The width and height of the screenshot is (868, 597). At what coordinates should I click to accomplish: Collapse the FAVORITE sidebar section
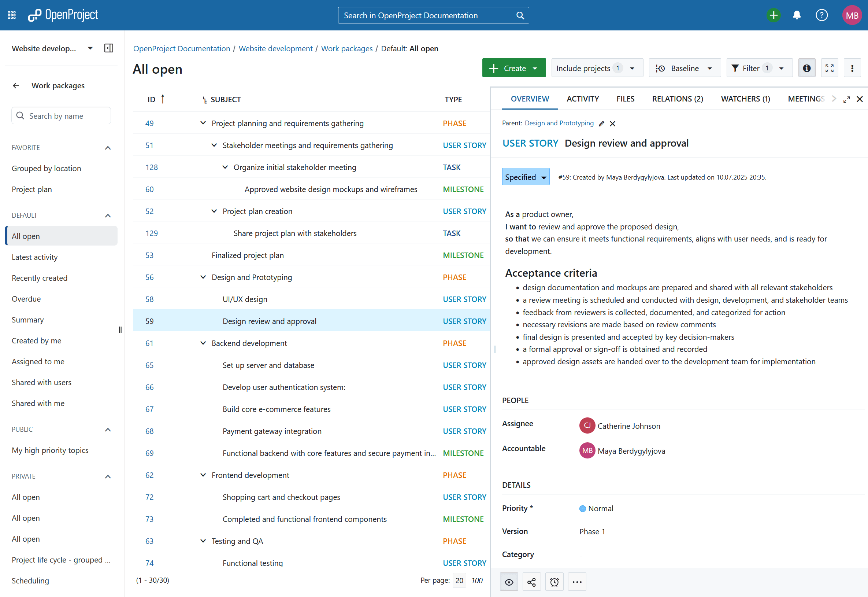coord(108,148)
